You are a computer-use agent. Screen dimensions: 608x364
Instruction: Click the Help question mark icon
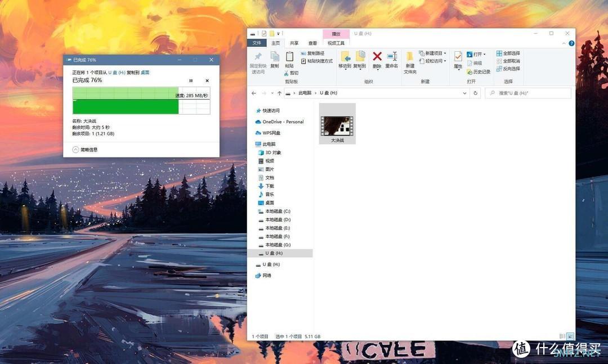point(571,43)
